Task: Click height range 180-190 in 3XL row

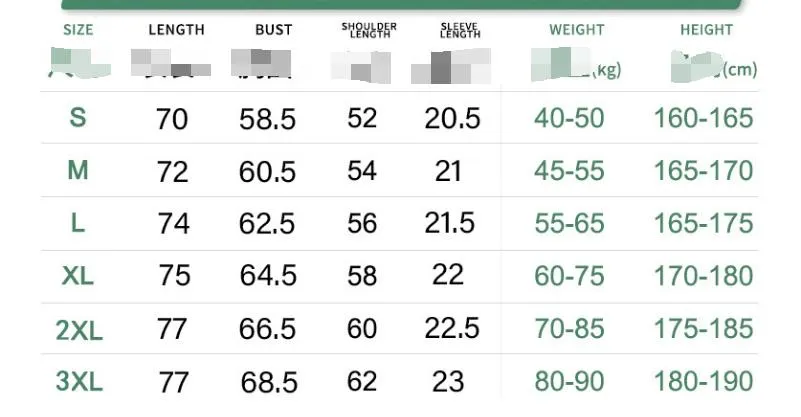Action: [x=703, y=381]
